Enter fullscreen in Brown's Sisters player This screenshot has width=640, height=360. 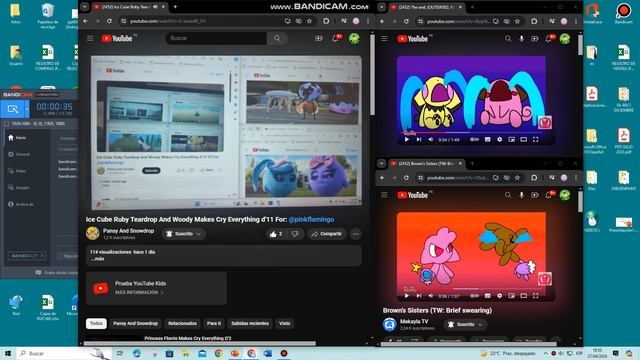point(536,296)
